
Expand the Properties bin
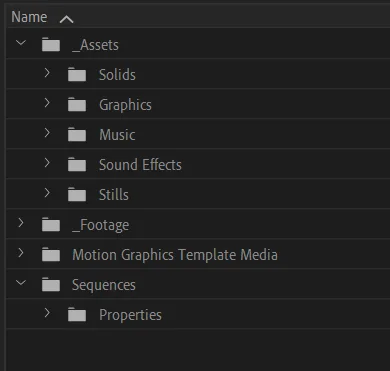coord(47,313)
